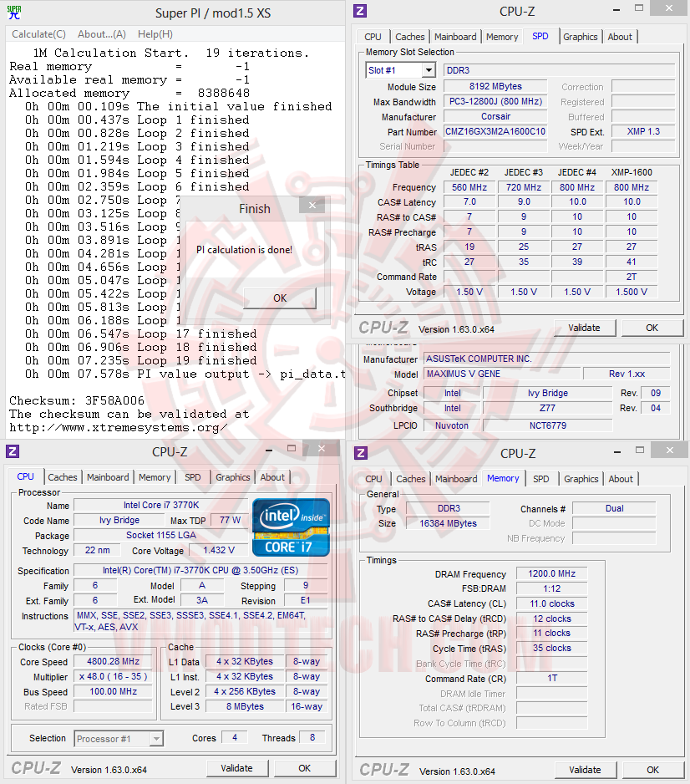Open About tab in the CPU window

272,477
